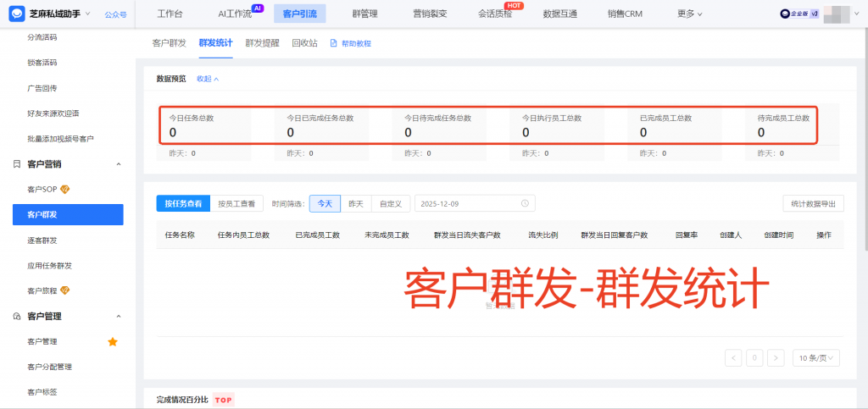This screenshot has width=868, height=409.
Task: Open 应用任务群发 in sidebar
Action: click(x=49, y=266)
